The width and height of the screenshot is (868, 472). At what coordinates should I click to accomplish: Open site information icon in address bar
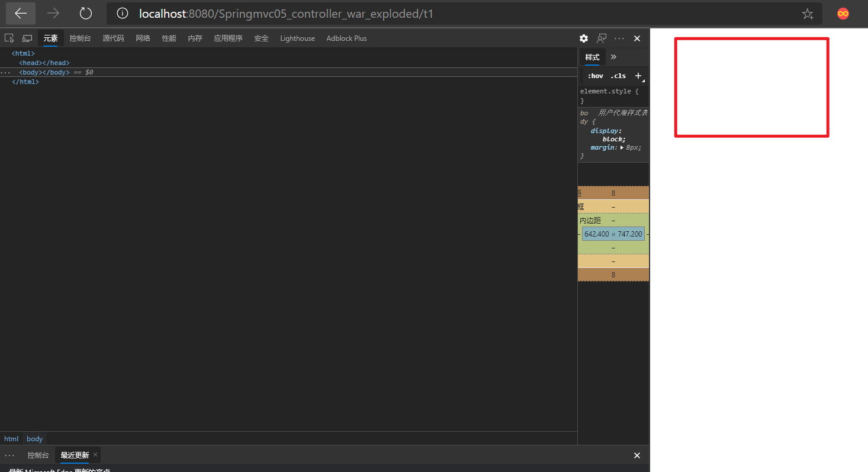point(122,13)
